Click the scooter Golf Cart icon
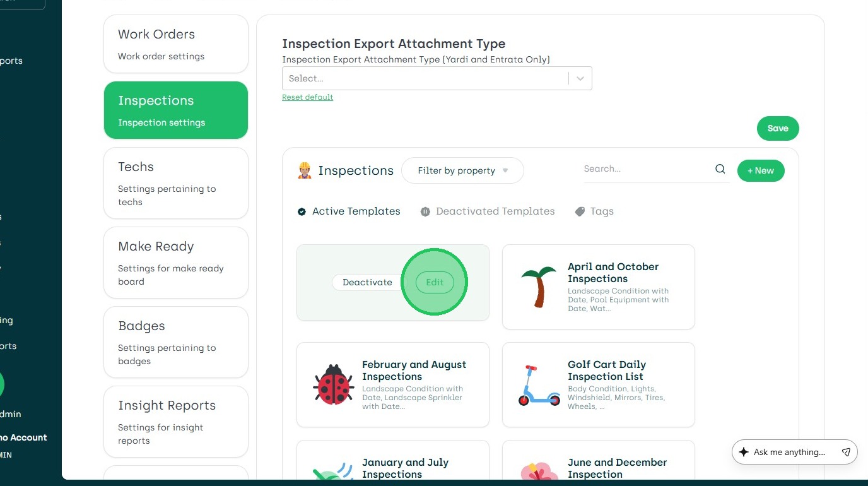The width and height of the screenshot is (868, 486). point(538,384)
